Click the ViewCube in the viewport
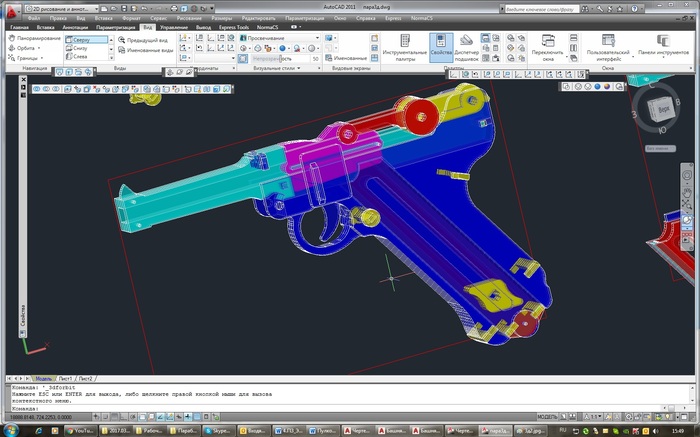 [x=661, y=108]
